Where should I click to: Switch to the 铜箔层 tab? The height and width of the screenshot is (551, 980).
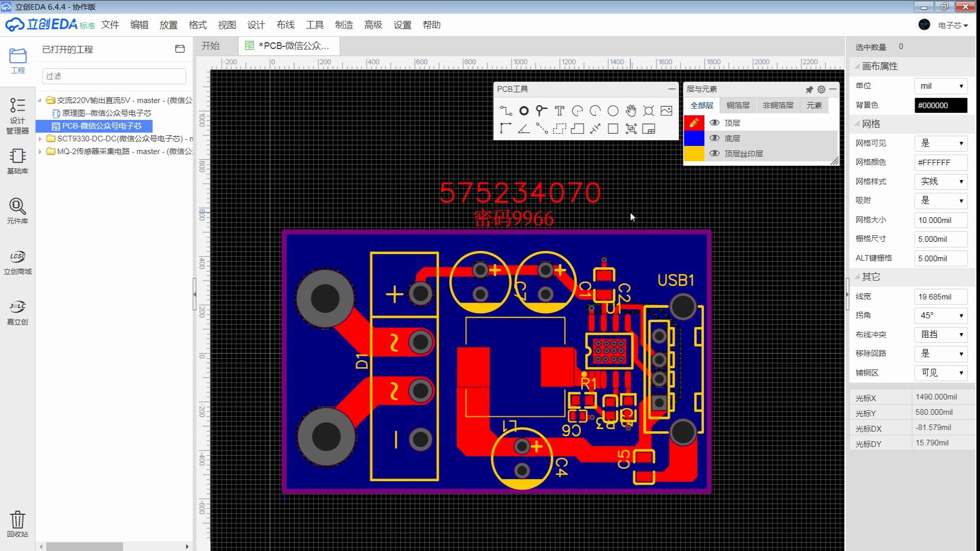738,105
